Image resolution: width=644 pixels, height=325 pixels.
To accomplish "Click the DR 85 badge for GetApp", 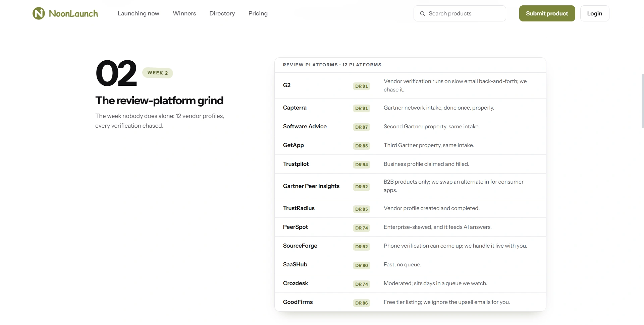I will tap(362, 146).
